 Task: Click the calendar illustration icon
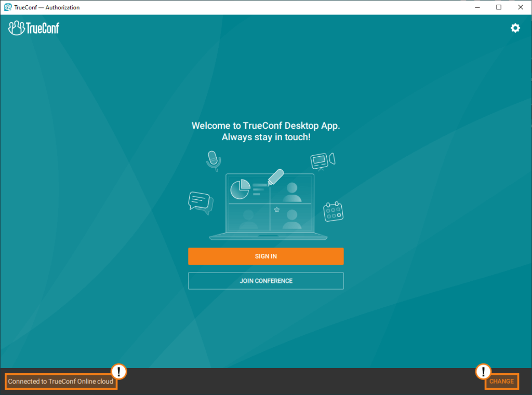(332, 211)
